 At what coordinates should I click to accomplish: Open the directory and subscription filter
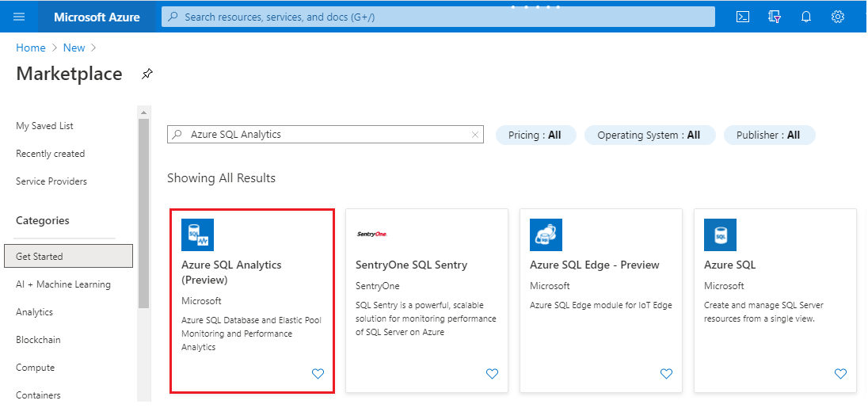775,17
